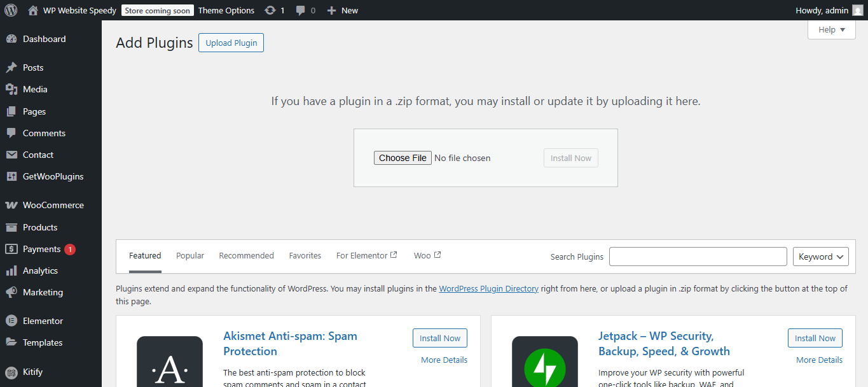Open the Akismet Anti-spam plugin title
The image size is (868, 387).
coord(290,344)
